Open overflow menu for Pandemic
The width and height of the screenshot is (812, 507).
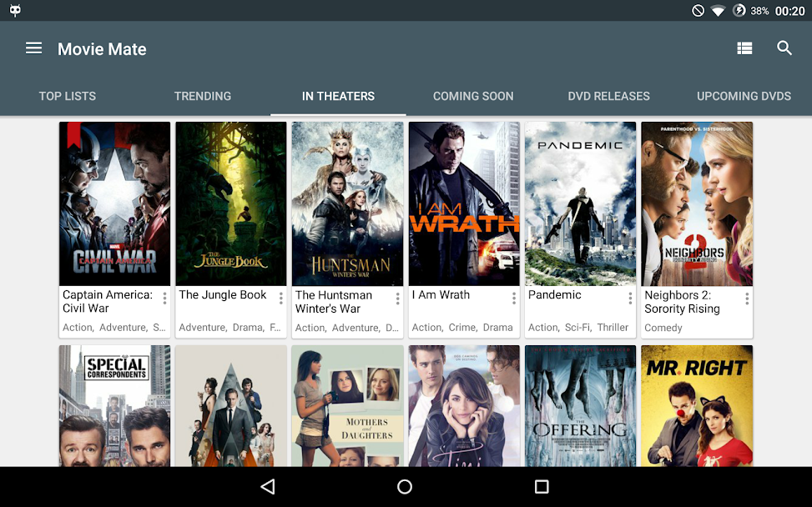[x=630, y=298]
